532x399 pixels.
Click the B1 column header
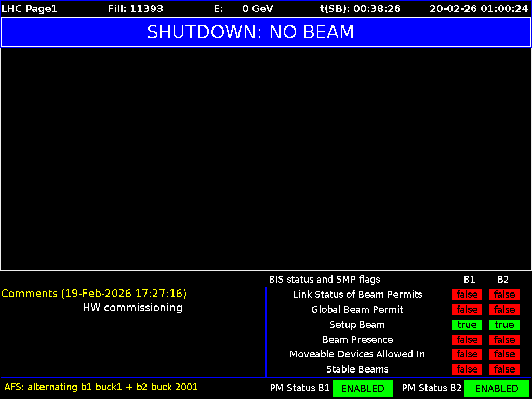469,280
